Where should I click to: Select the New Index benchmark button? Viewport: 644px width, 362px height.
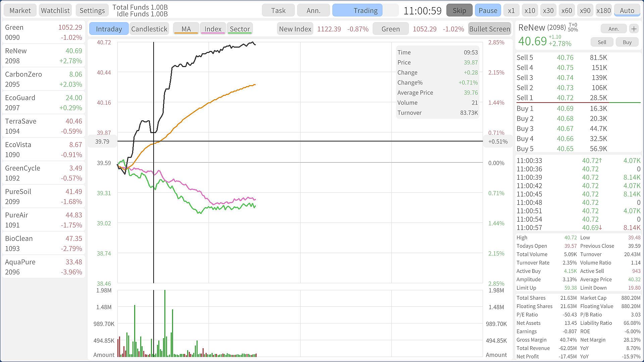tap(295, 29)
